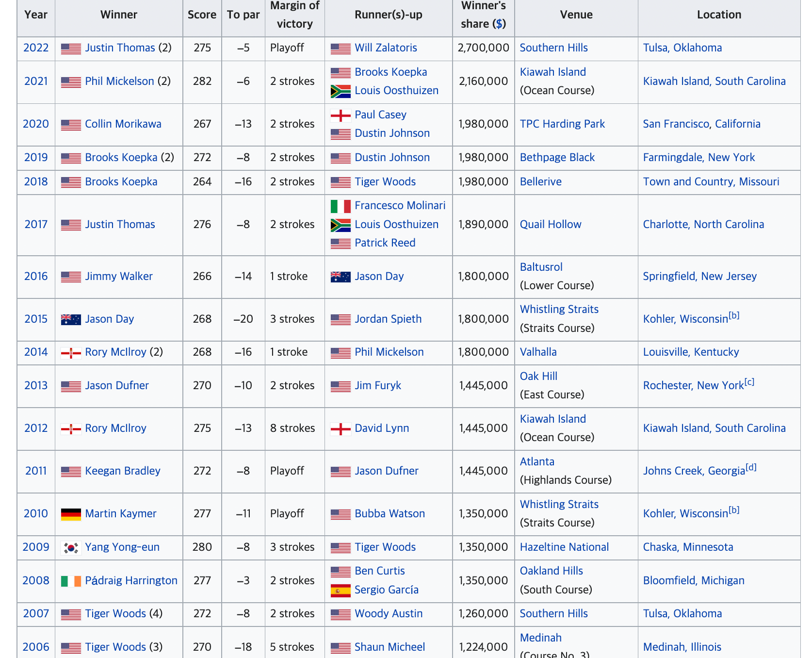Click the Australia flag beside runner-up Jason Day
Image resolution: width=812 pixels, height=658 pixels.
(x=341, y=277)
